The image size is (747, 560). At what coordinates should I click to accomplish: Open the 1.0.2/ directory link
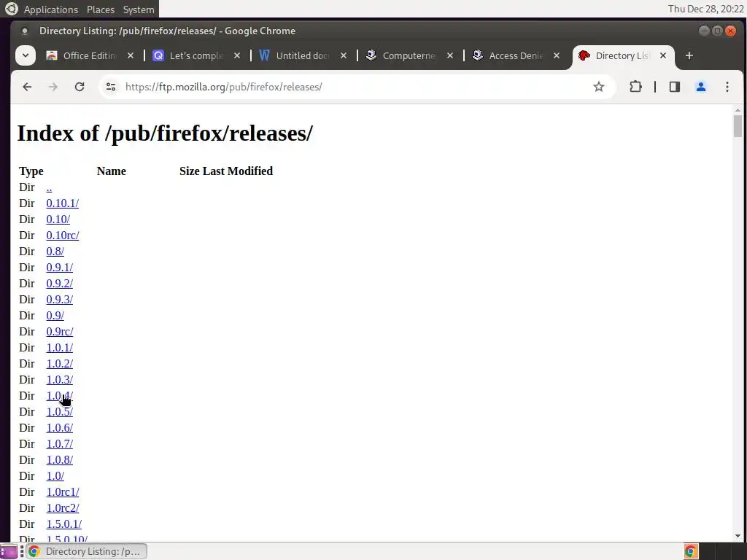60,364
